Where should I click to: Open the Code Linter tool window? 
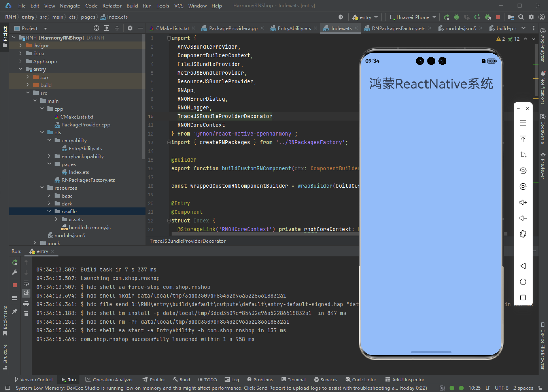point(361,380)
